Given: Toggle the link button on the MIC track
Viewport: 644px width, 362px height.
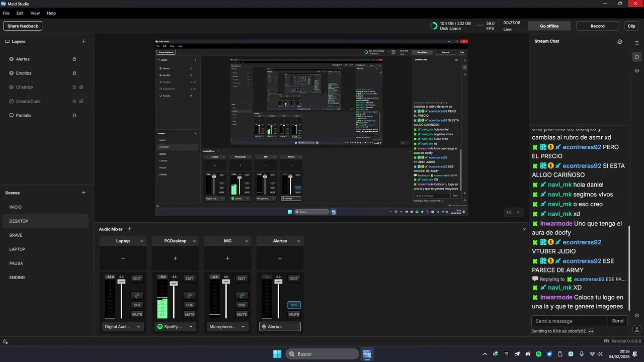Looking at the screenshot, I should [x=242, y=295].
